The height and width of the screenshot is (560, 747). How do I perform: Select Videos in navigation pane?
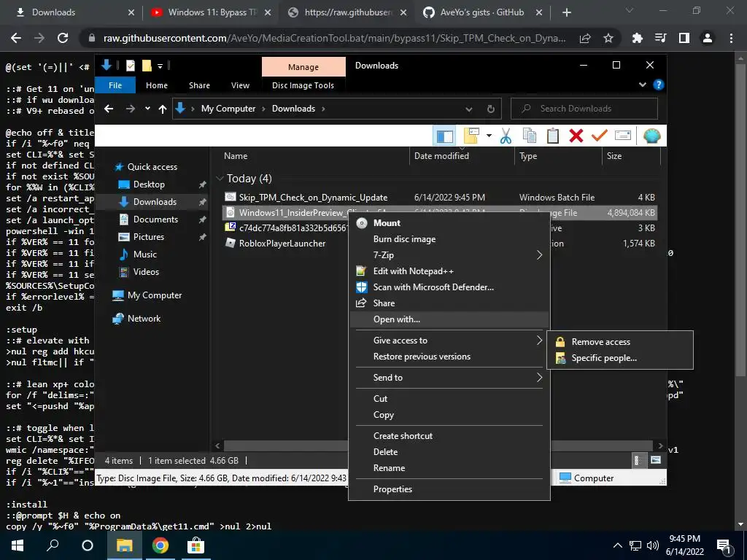tap(146, 272)
